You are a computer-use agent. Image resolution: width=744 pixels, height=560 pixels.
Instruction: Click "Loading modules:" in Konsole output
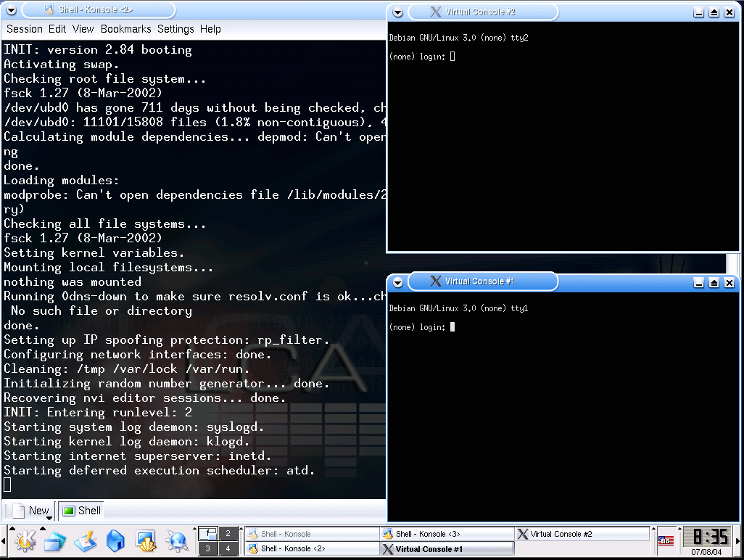[x=61, y=180]
